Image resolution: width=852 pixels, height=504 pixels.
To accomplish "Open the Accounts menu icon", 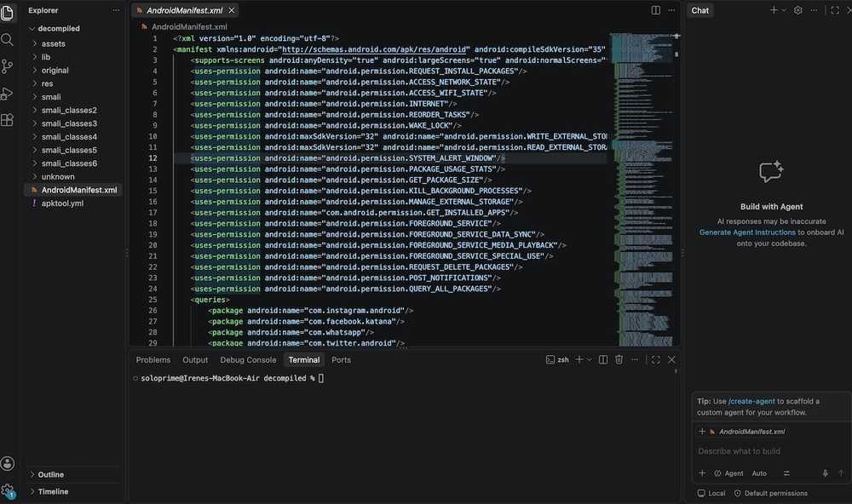I will pyautogui.click(x=8, y=463).
